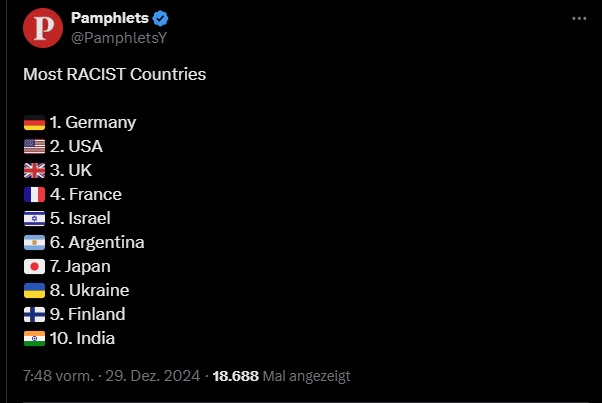The width and height of the screenshot is (602, 403).
Task: Click the red Pamphlets profile avatar
Action: click(43, 28)
